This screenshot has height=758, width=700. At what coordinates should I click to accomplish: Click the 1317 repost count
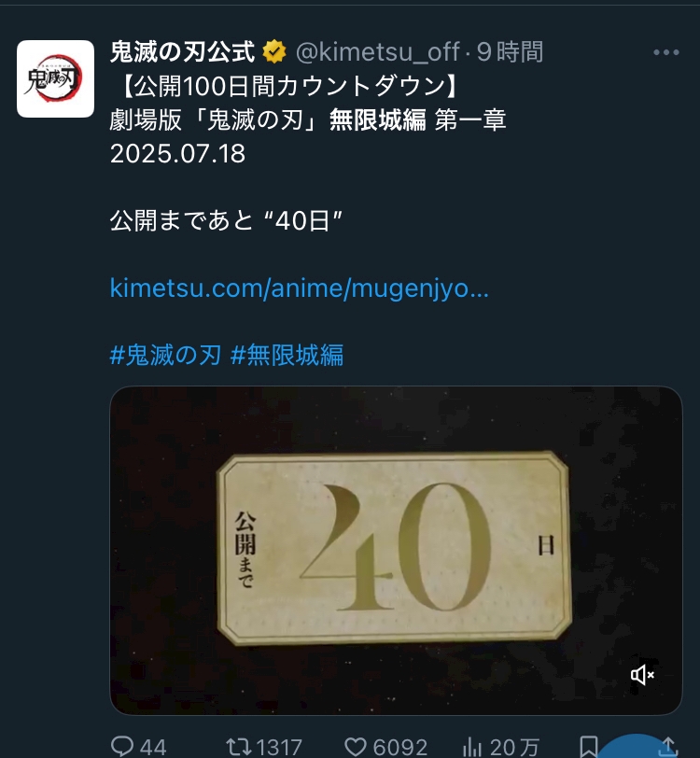[x=279, y=747]
